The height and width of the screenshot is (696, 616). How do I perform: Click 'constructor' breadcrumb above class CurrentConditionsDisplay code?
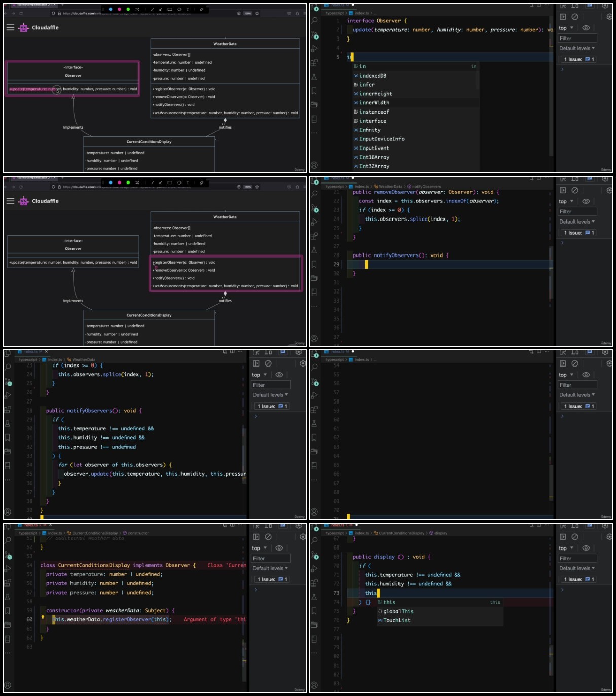point(136,533)
